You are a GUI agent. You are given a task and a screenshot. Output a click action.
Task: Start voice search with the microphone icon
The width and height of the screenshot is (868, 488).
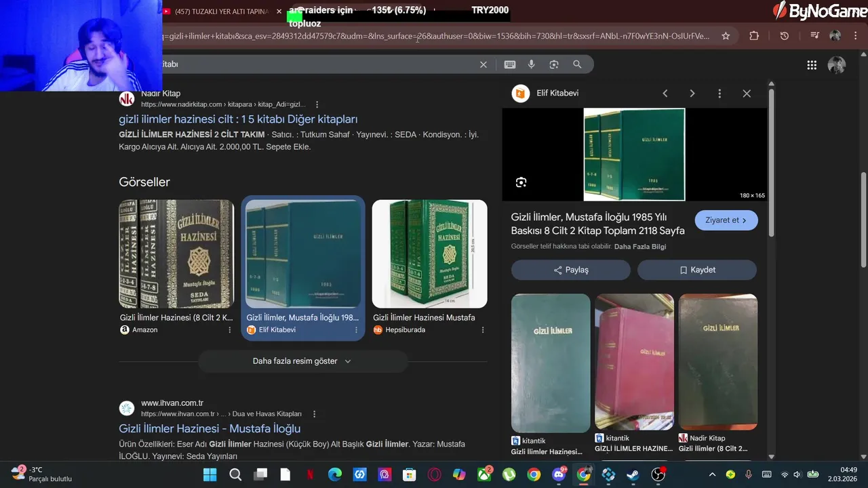(x=532, y=64)
